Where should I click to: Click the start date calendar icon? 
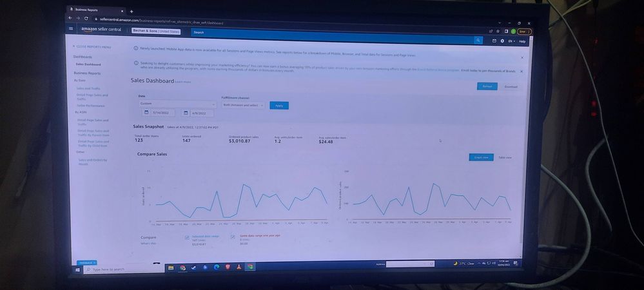tap(146, 112)
